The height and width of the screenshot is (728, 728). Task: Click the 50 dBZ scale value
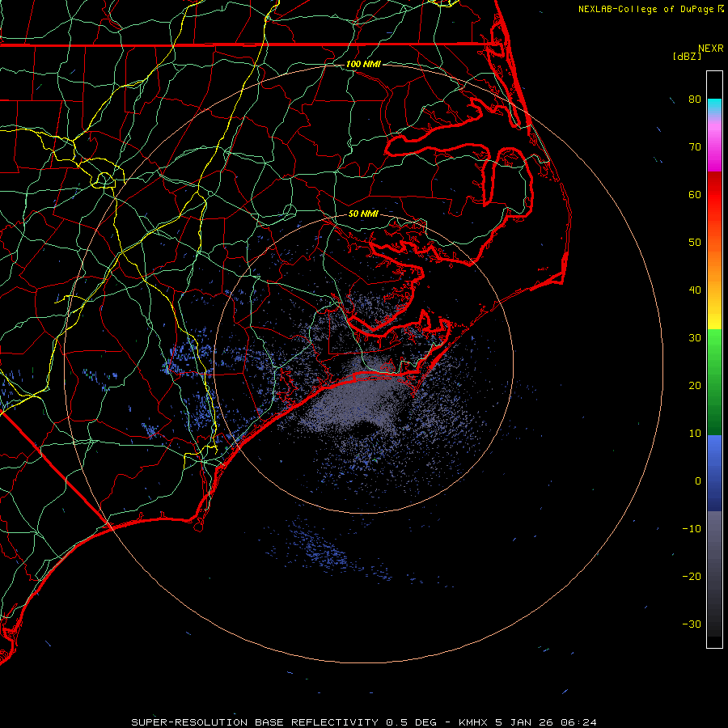pyautogui.click(x=695, y=243)
